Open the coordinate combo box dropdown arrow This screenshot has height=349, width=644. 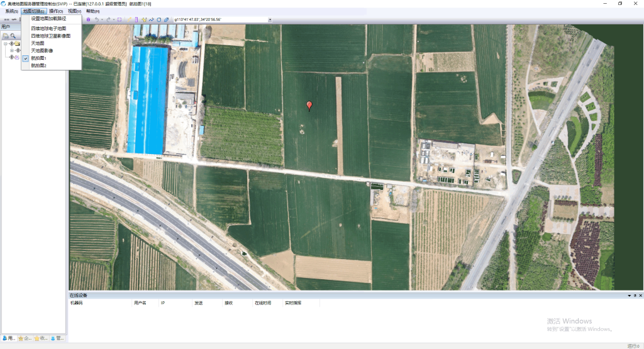(x=270, y=19)
